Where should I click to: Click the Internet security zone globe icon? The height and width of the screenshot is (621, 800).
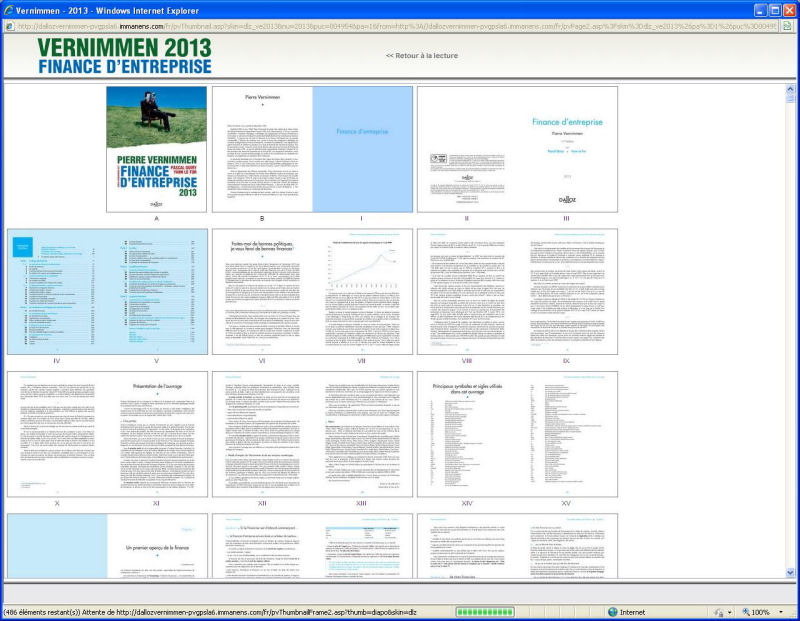tap(613, 612)
